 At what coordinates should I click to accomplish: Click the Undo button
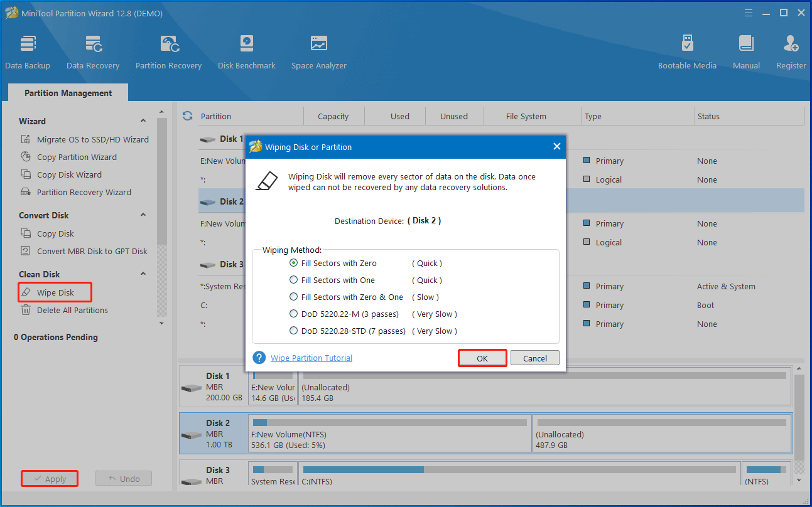click(x=124, y=479)
